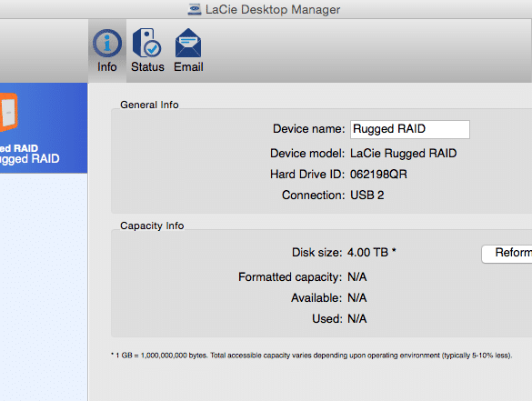Open the Status drive-check icon
This screenshot has height=401, width=532.
147,43
